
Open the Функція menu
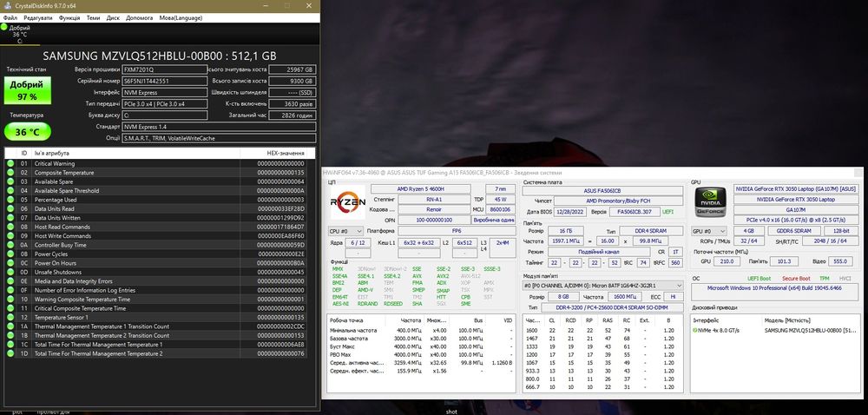click(69, 17)
